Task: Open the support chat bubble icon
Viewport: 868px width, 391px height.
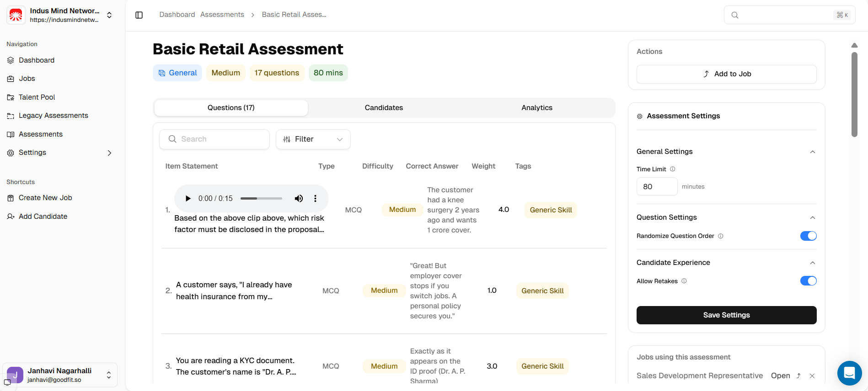Action: click(x=849, y=373)
